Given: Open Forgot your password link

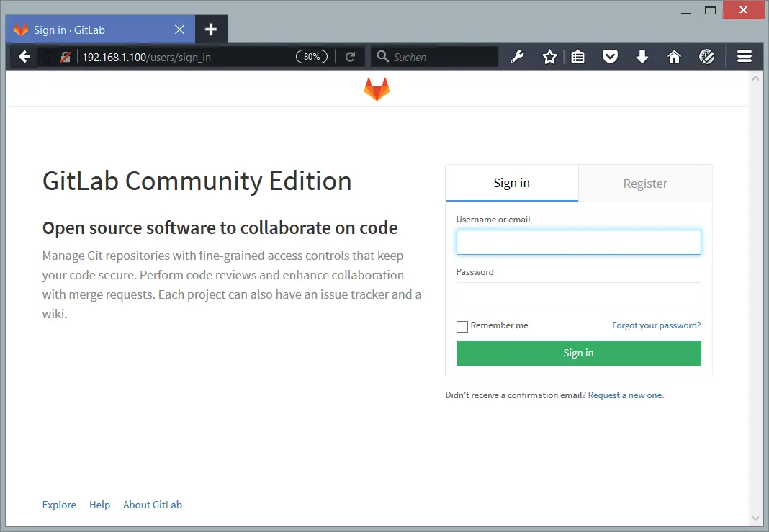Looking at the screenshot, I should click(x=656, y=325).
